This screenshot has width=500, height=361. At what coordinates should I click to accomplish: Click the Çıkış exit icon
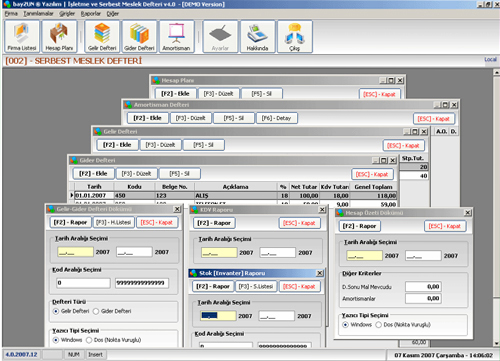[295, 36]
